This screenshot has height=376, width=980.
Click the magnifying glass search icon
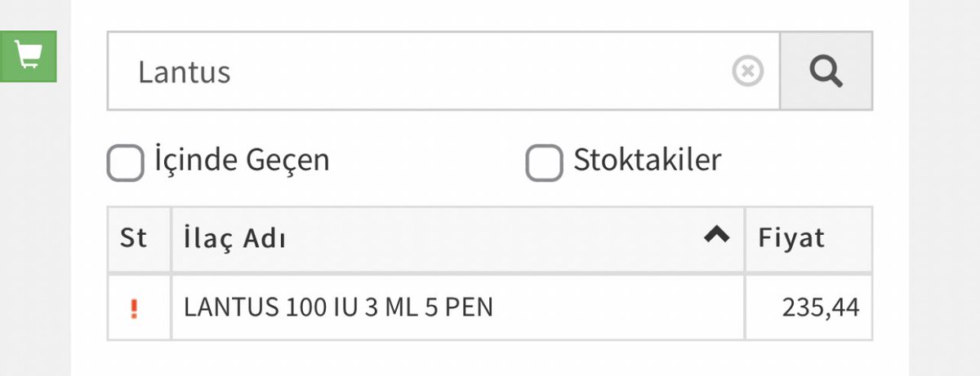point(826,72)
